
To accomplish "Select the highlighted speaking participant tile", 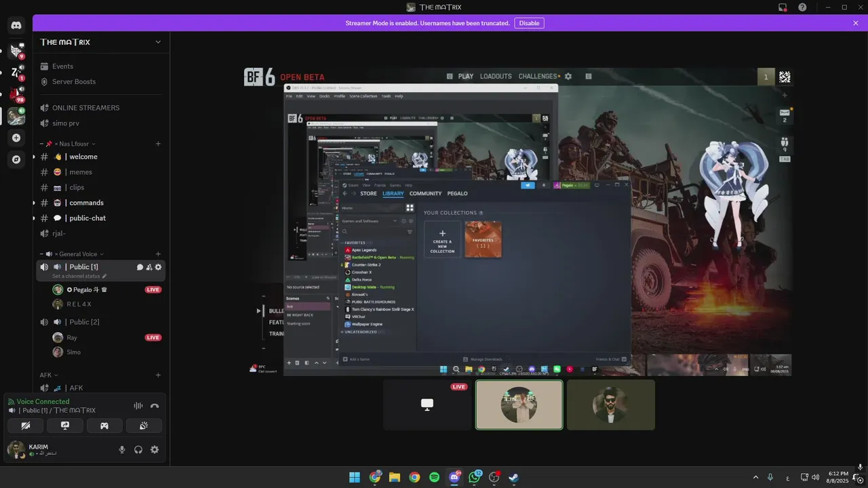I will (x=519, y=405).
